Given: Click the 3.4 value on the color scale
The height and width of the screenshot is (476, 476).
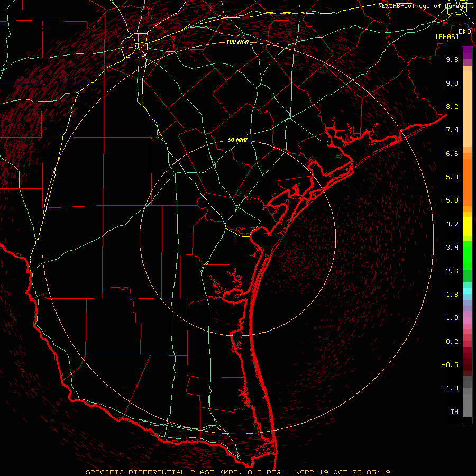Looking at the screenshot, I should click(x=452, y=248).
